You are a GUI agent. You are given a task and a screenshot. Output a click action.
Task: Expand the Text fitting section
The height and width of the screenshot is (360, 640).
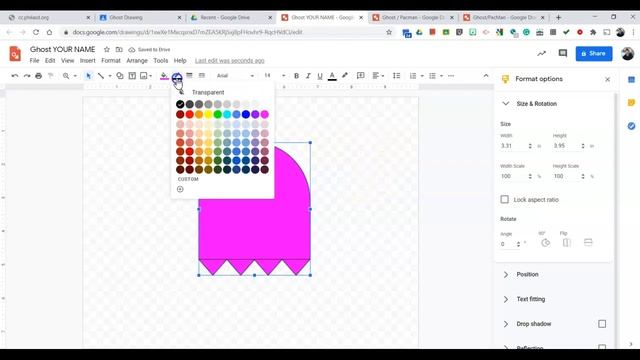506,299
